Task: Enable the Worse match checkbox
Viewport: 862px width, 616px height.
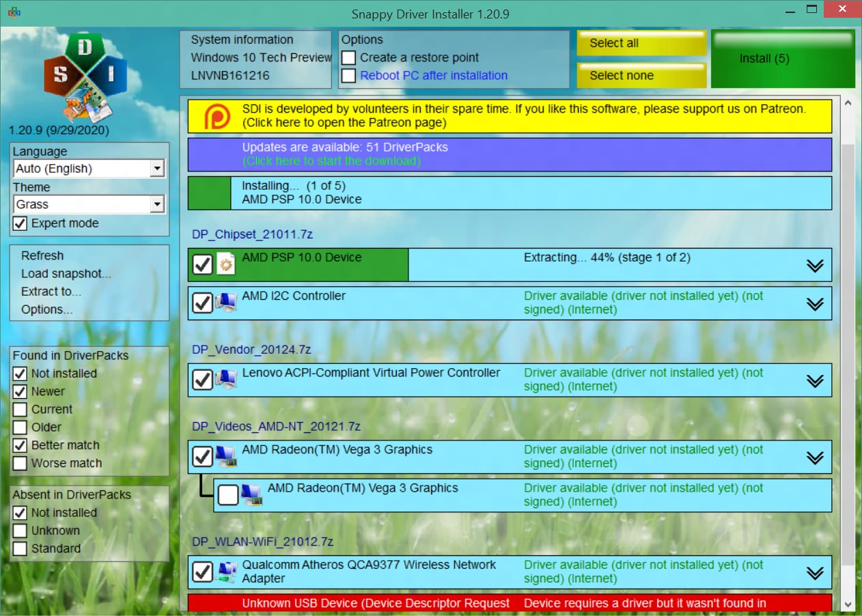Action: tap(20, 463)
